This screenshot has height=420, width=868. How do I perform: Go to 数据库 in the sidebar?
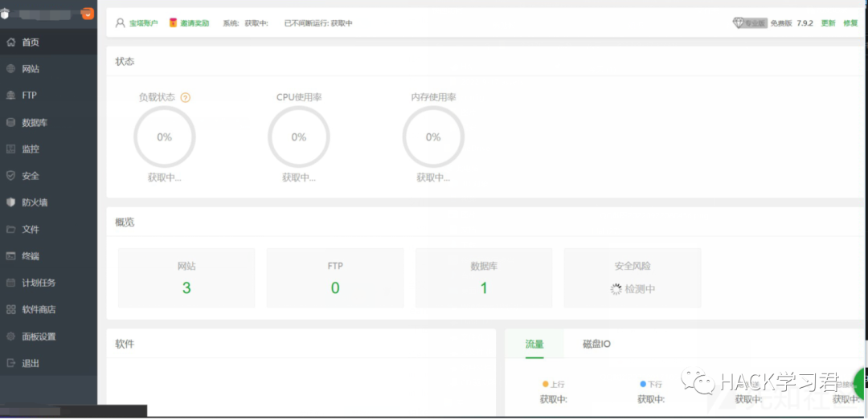pos(49,122)
